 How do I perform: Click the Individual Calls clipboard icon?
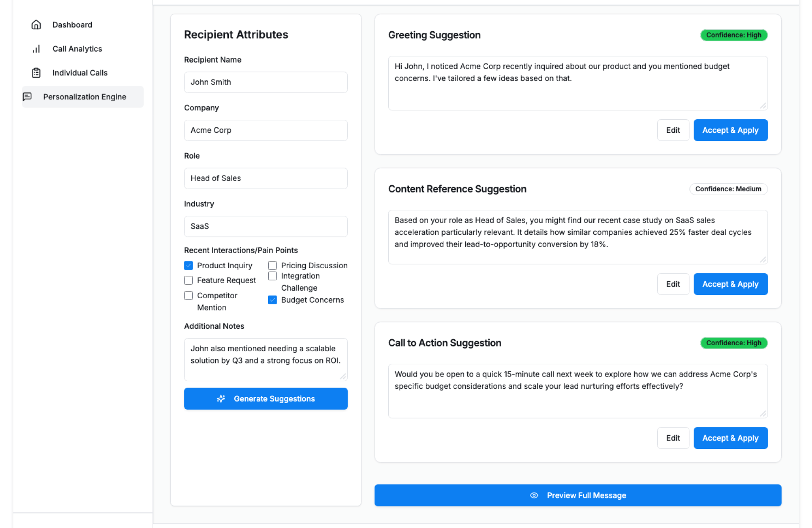36,73
